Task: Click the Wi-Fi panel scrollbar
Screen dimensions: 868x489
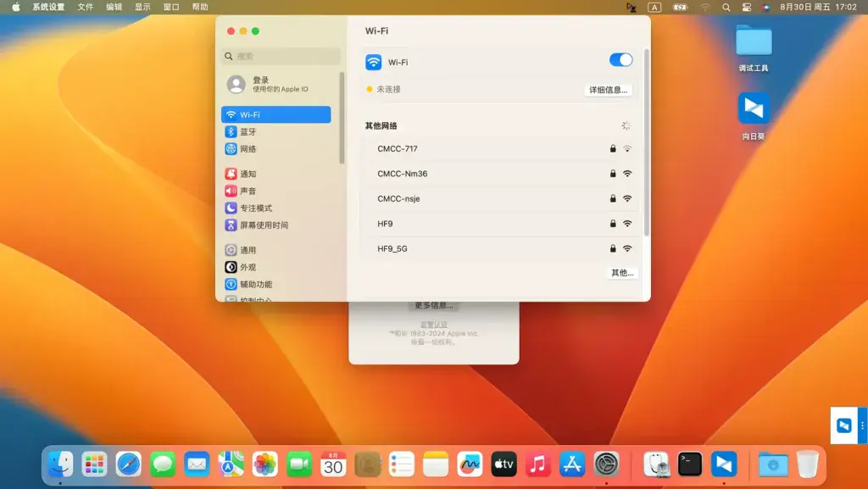Action: click(646, 142)
